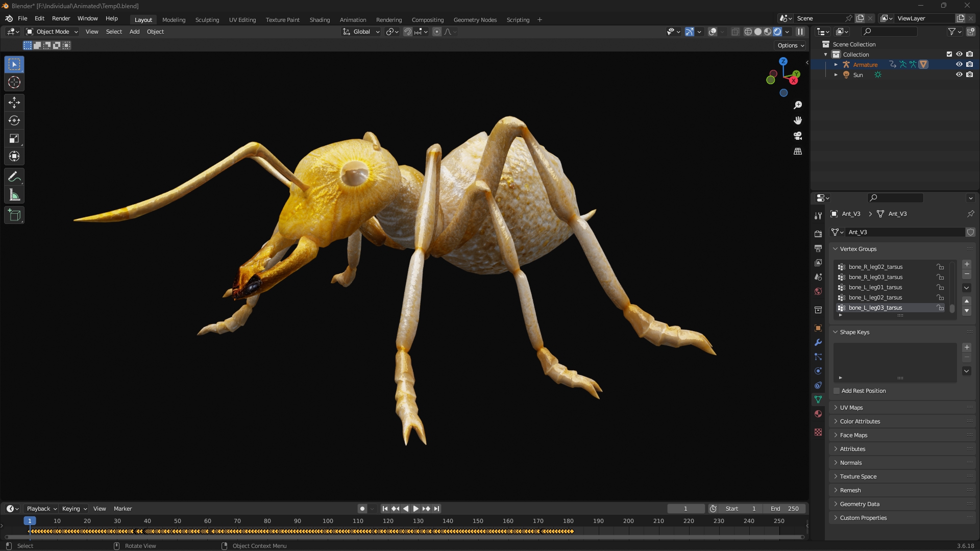Hide the Armature object in viewport
Screen dimensions: 980x551
(x=959, y=64)
